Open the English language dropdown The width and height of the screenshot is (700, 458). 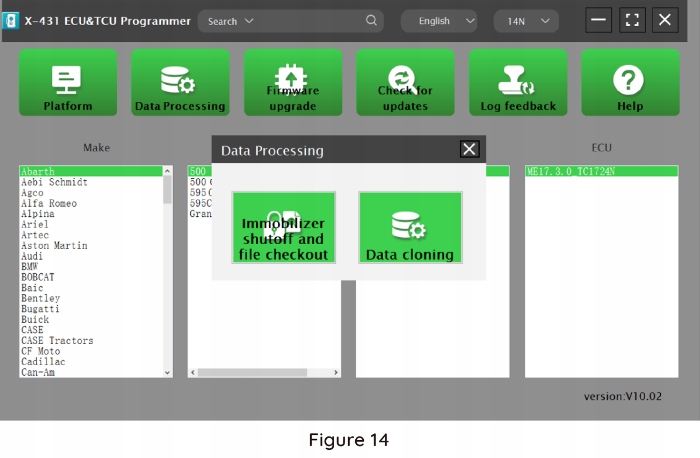[439, 21]
